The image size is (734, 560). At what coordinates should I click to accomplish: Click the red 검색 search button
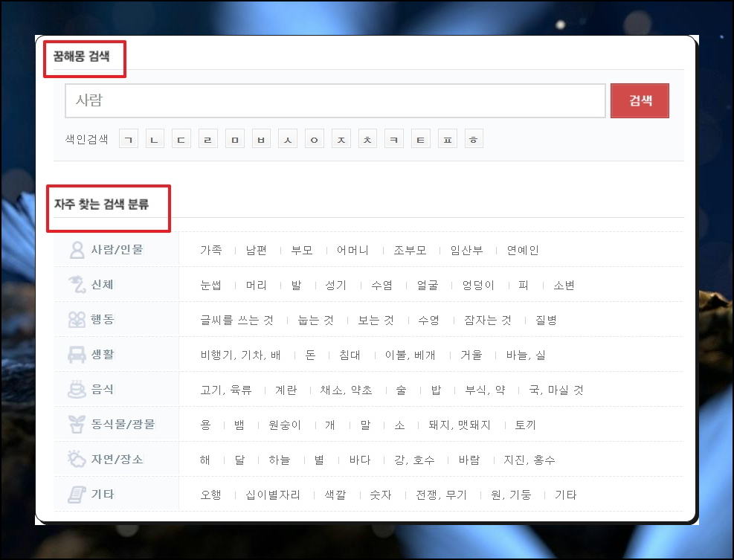640,100
